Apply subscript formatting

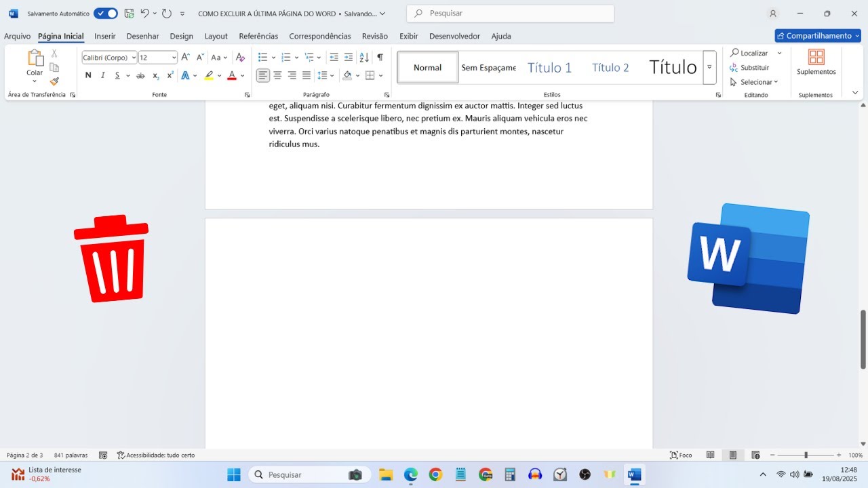(156, 75)
